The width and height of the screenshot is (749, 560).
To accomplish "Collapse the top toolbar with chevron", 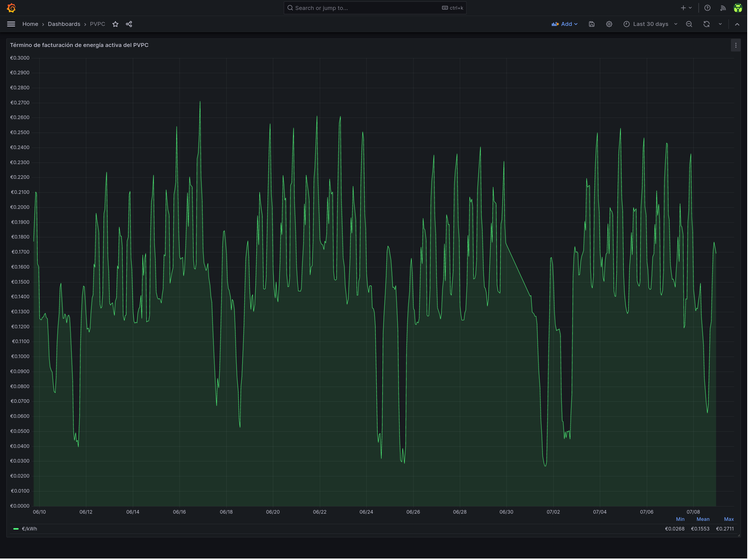I will (737, 24).
